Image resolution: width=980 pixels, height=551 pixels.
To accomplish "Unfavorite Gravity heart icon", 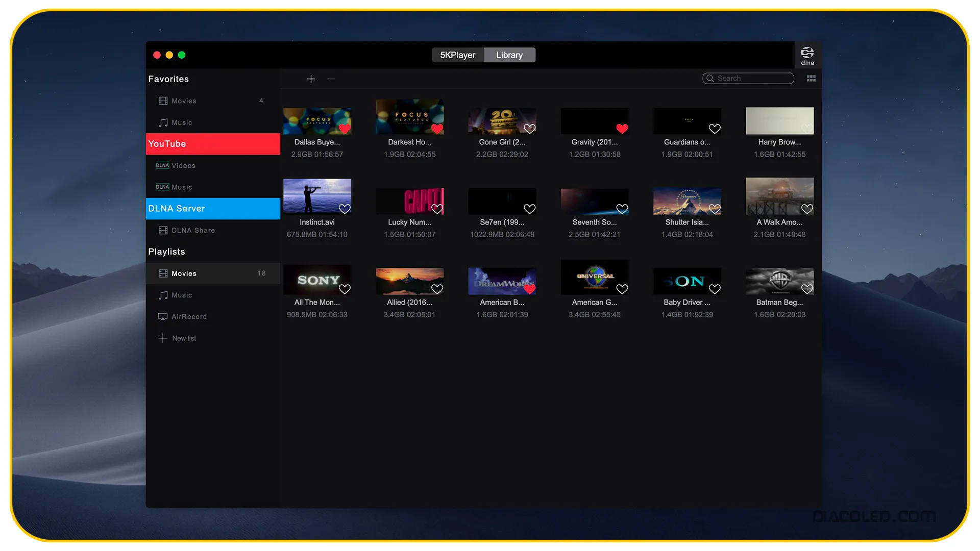I will (x=622, y=129).
